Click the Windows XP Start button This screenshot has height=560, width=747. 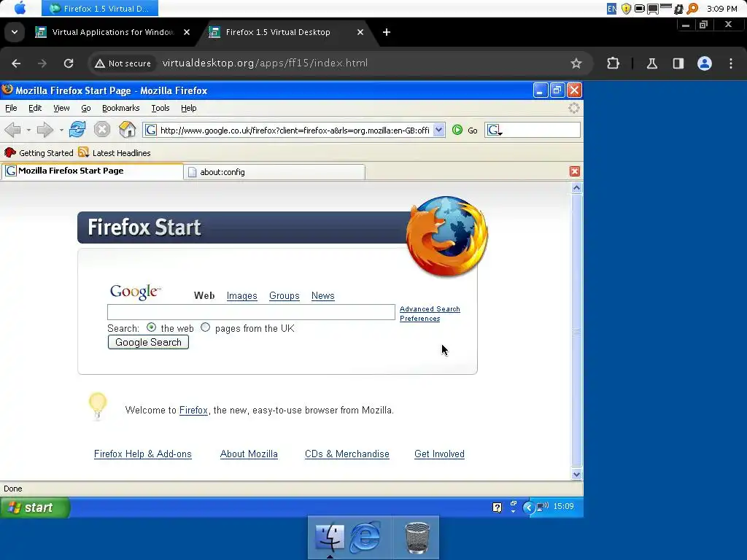click(35, 507)
